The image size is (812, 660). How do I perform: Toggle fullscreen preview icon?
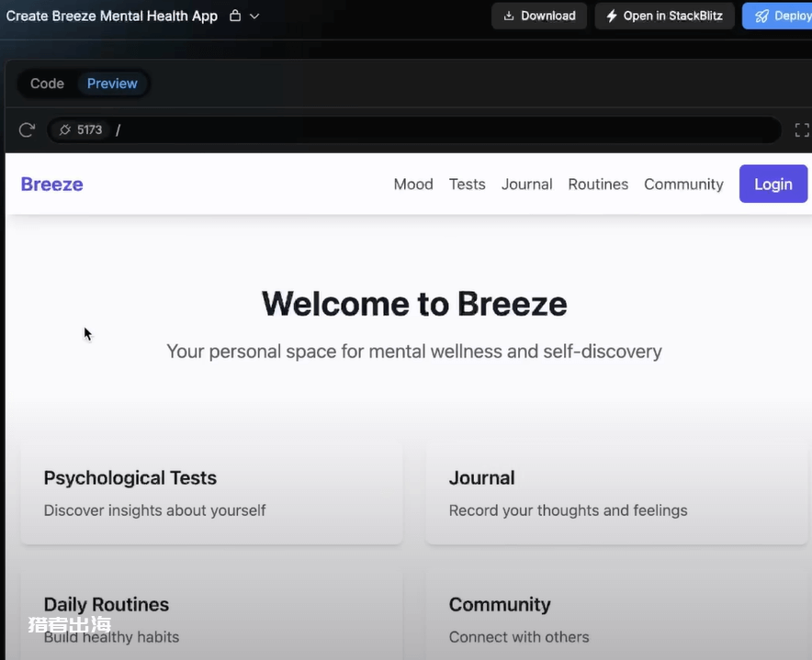(x=802, y=130)
